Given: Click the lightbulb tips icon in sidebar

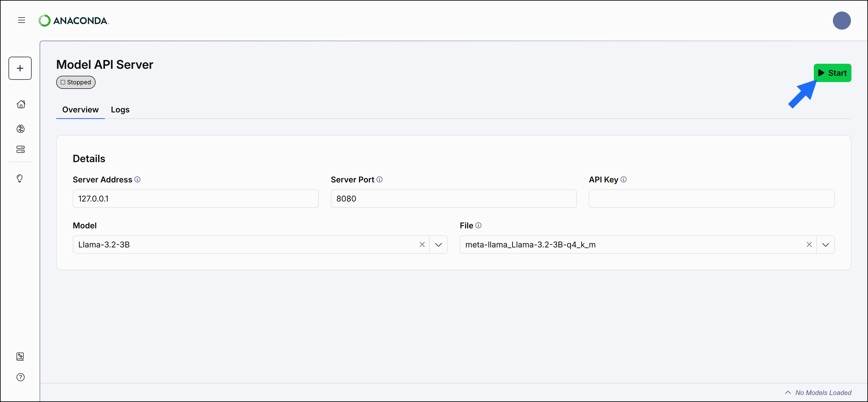Looking at the screenshot, I should 20,178.
